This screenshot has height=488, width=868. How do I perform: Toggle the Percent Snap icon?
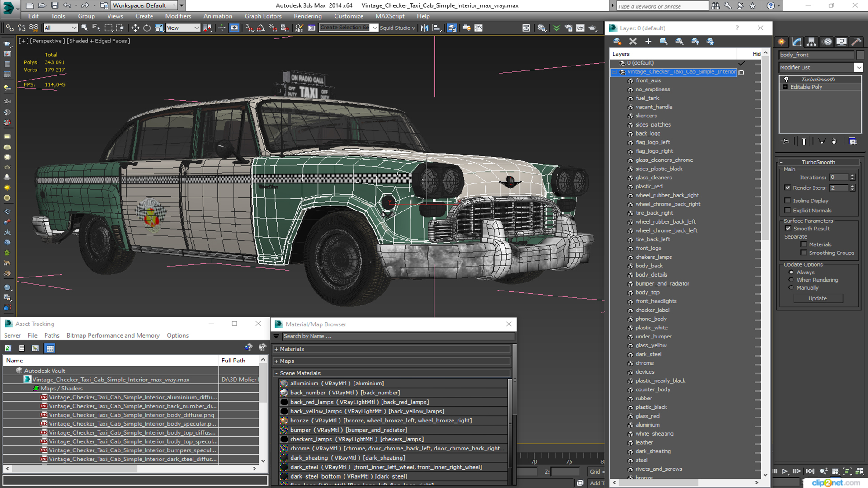pos(273,28)
